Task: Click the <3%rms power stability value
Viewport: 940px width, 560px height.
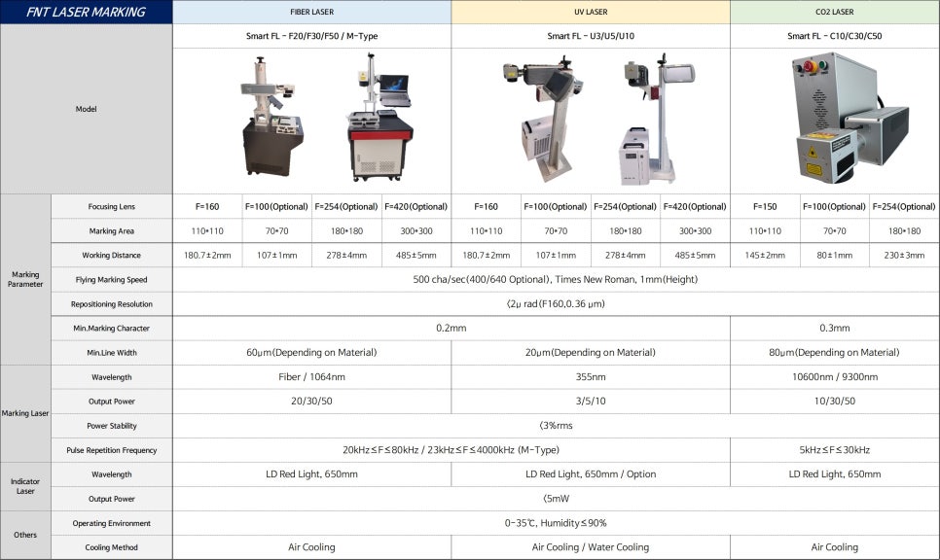Action: pos(556,426)
